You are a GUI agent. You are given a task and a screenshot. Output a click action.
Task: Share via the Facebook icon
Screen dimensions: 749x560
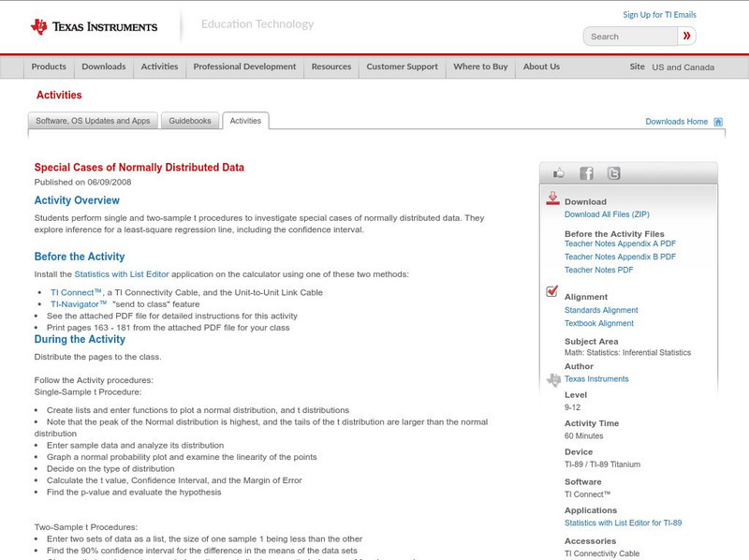click(586, 173)
